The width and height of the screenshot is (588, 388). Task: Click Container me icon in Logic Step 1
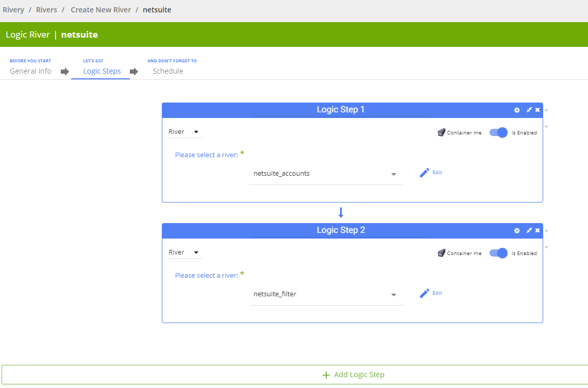tap(441, 132)
